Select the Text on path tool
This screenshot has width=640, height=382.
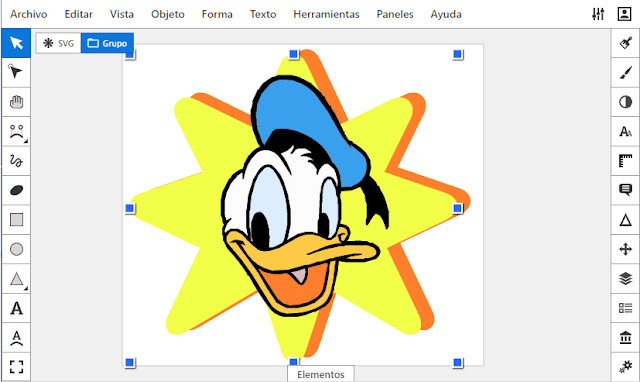coord(16,338)
